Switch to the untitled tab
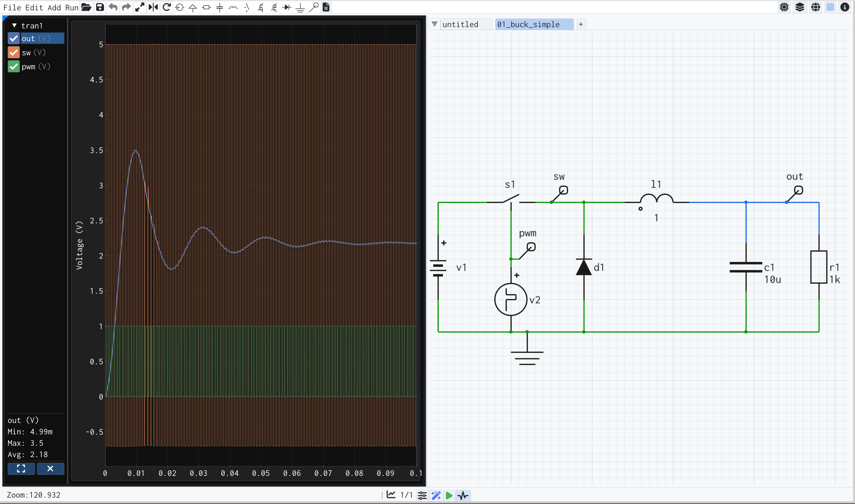855x504 pixels. pos(460,24)
